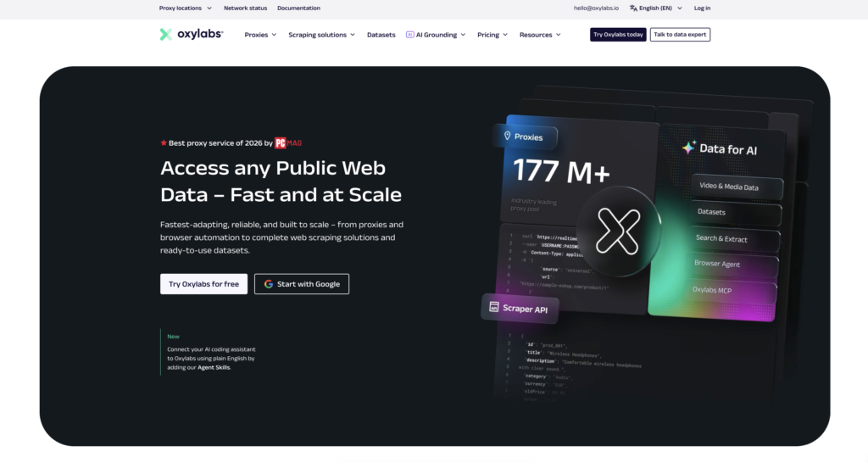This screenshot has width=868, height=463.
Task: Click the red star icon before Best proxy service
Action: (164, 143)
